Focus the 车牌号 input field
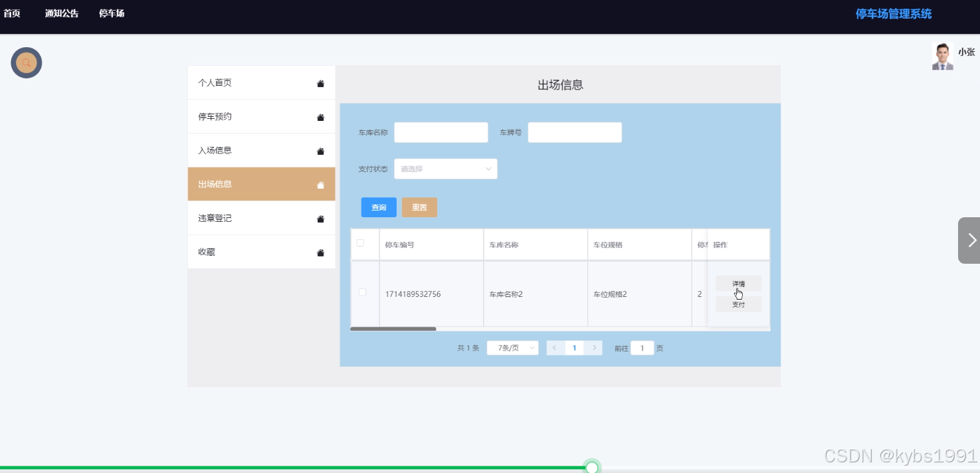 (575, 132)
